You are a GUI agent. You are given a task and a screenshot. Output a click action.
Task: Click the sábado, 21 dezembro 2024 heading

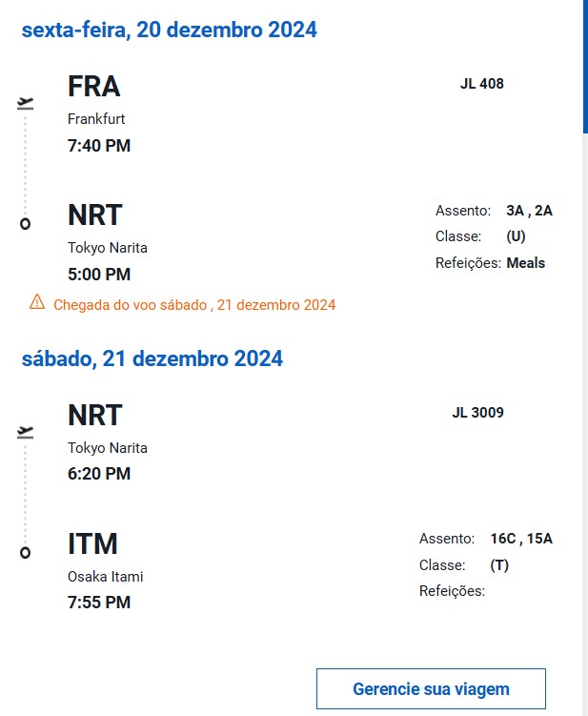[x=152, y=358]
